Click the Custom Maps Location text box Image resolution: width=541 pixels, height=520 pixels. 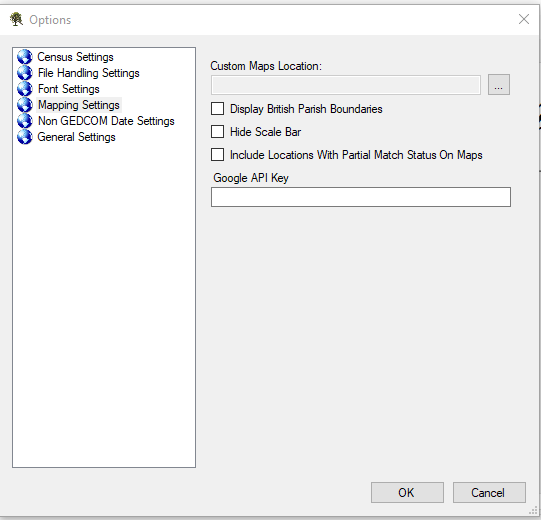click(x=346, y=85)
